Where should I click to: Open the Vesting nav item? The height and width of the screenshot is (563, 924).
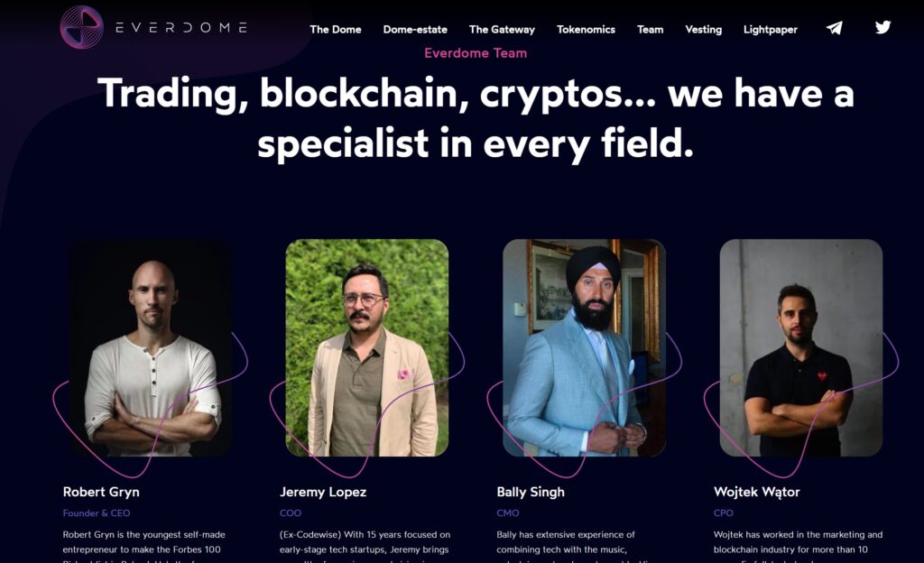point(704,30)
